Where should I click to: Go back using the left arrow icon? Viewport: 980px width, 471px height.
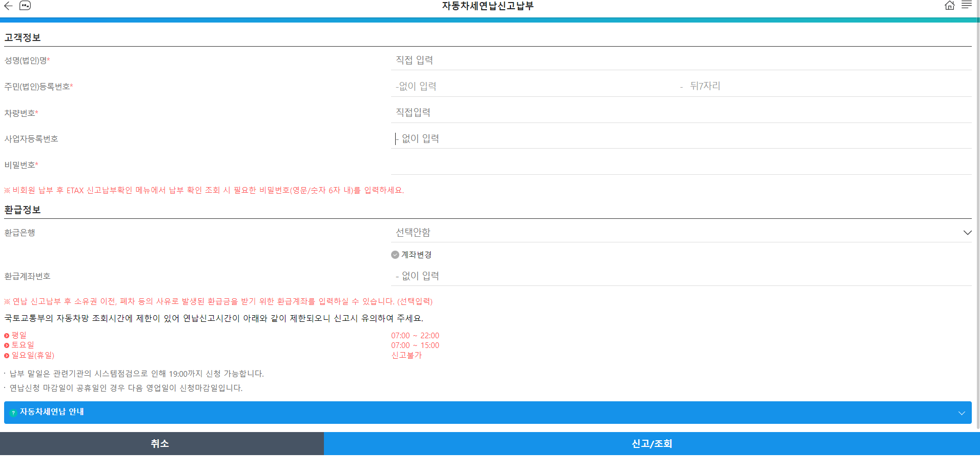point(8,6)
